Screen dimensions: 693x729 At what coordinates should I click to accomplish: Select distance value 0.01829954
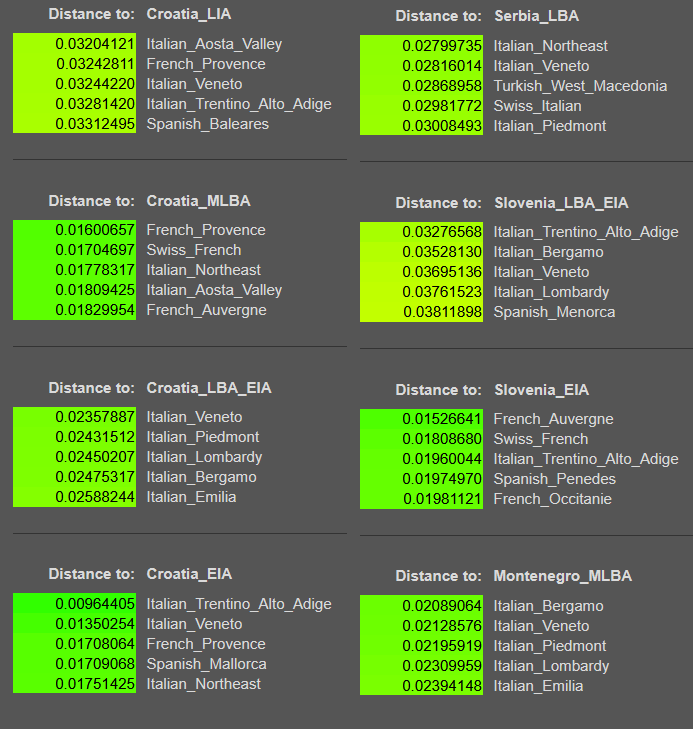point(95,310)
